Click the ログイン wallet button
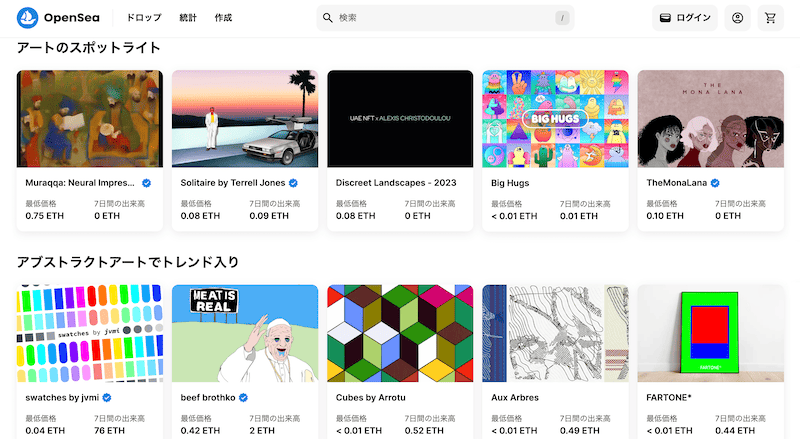 click(x=685, y=18)
